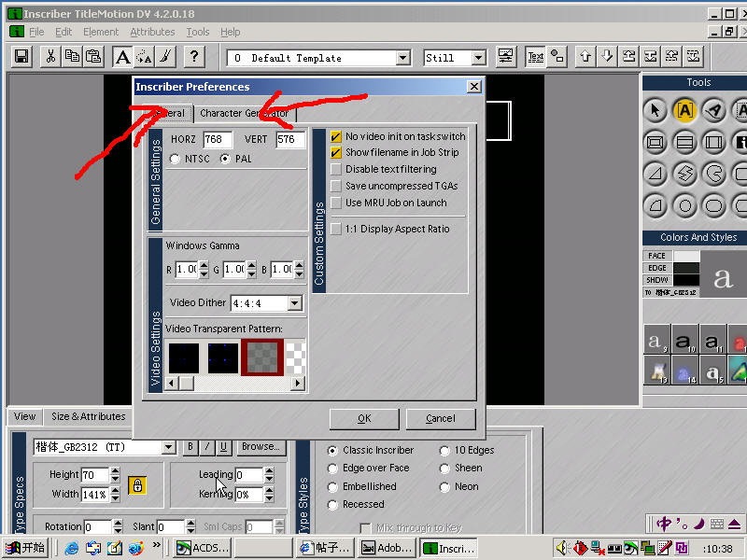
Task: Click the send backward down arrow icon
Action: [607, 57]
